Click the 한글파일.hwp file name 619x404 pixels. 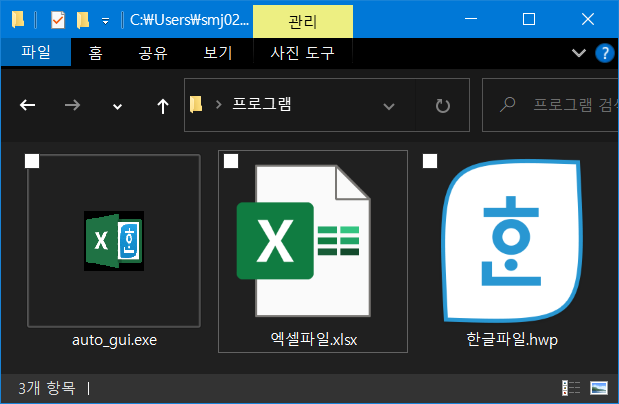pos(512,339)
